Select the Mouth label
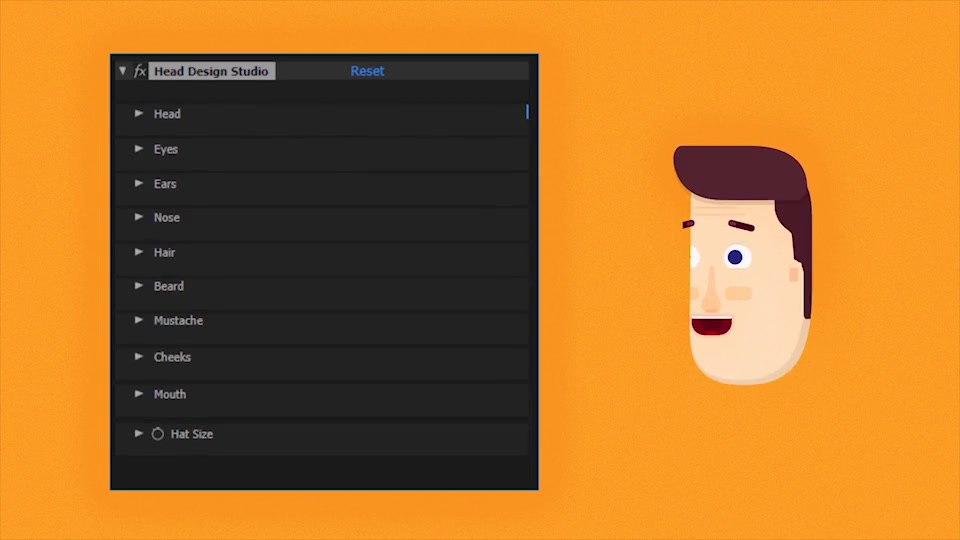The width and height of the screenshot is (960, 540). (x=170, y=394)
